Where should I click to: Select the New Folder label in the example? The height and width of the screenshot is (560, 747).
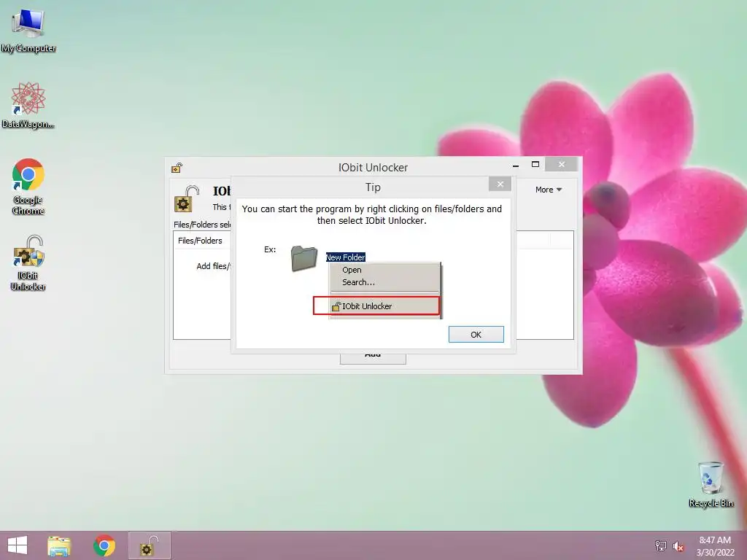(x=345, y=257)
